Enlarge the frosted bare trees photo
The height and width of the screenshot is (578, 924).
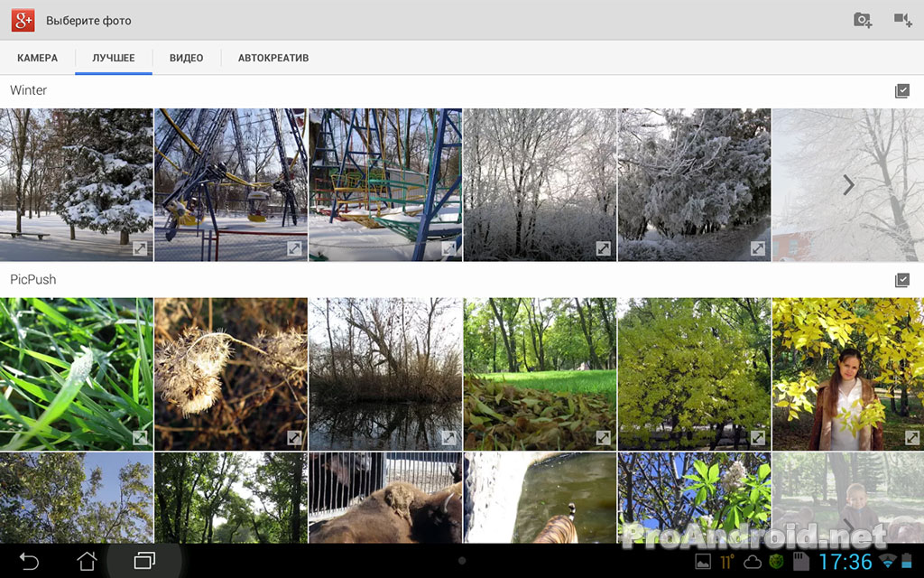(603, 248)
